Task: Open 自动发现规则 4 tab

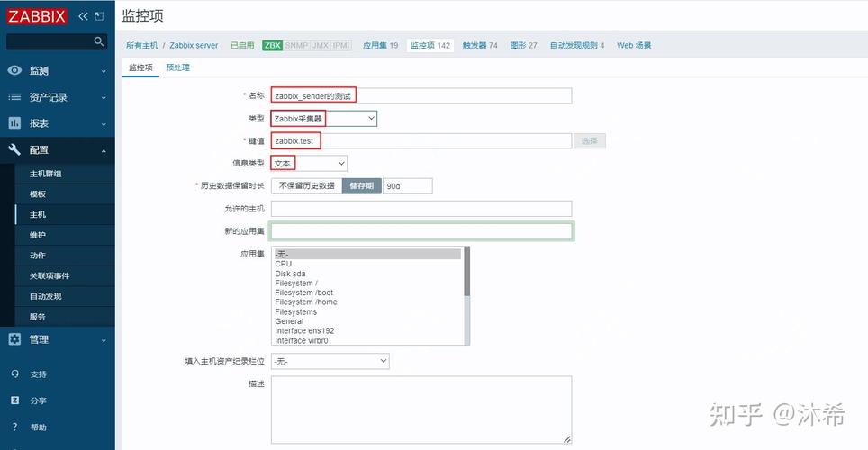Action: [577, 45]
